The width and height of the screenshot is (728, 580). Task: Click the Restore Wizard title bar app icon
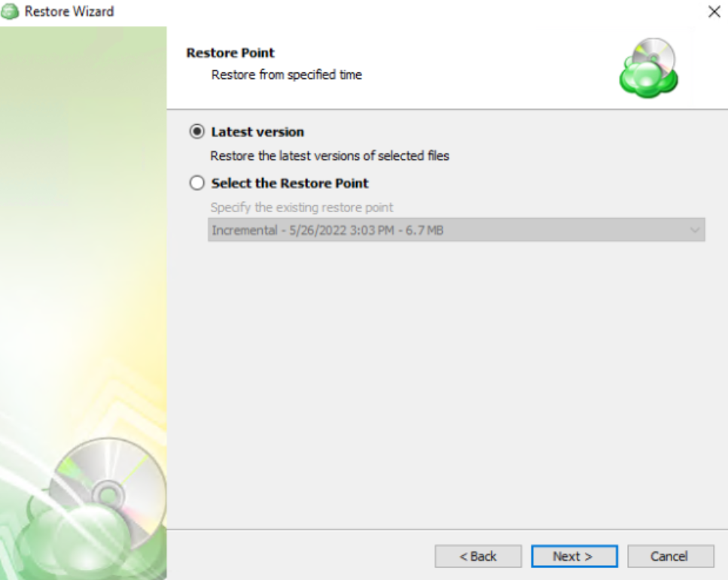[x=10, y=11]
